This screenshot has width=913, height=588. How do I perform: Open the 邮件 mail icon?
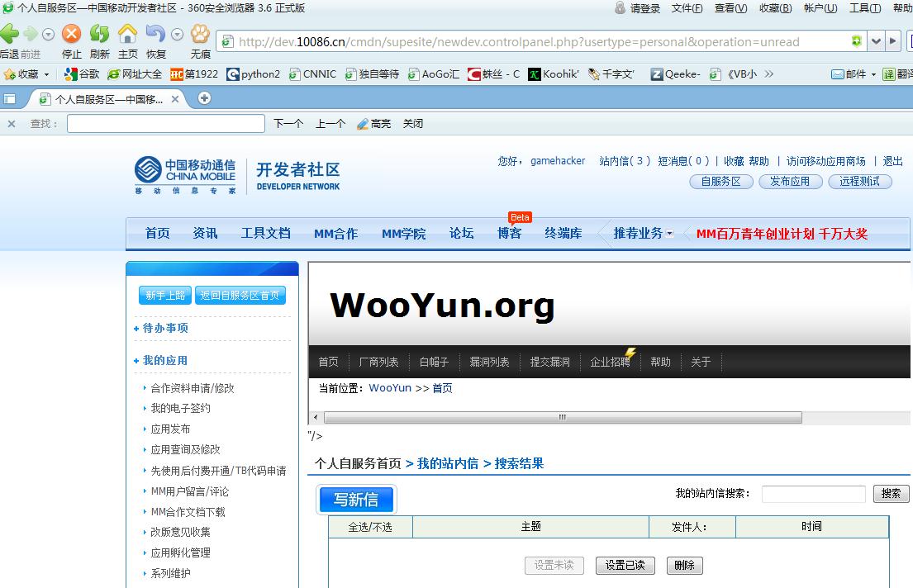pos(837,74)
